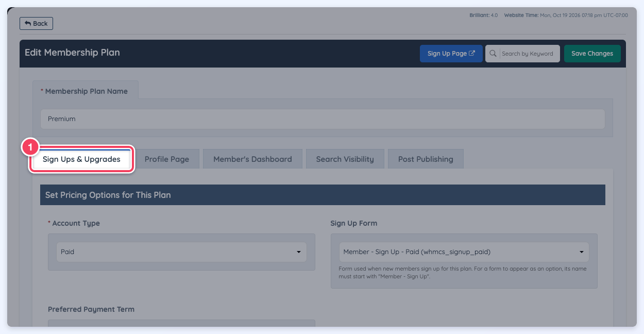Open the Sign Up Form dropdown
This screenshot has width=644, height=334.
click(x=464, y=252)
